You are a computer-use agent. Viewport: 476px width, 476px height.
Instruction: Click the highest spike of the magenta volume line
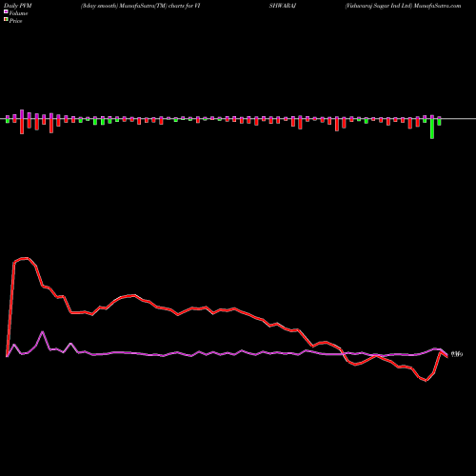pyautogui.click(x=43, y=332)
